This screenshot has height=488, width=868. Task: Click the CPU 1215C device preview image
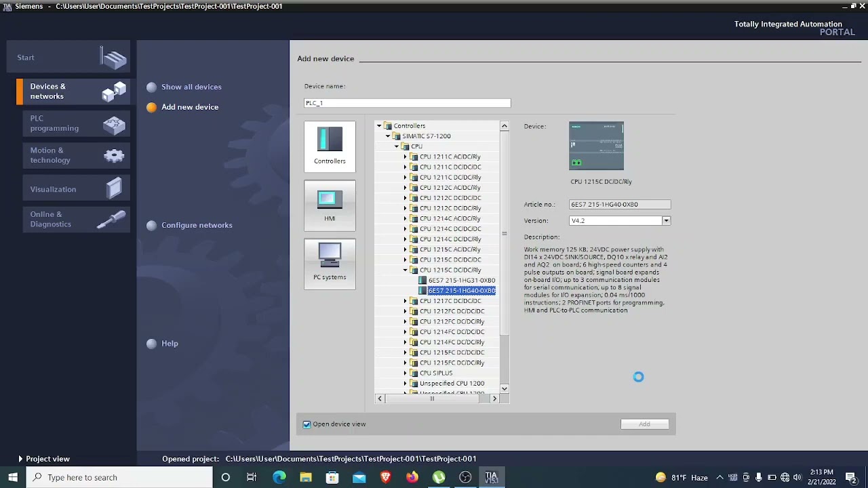click(596, 146)
